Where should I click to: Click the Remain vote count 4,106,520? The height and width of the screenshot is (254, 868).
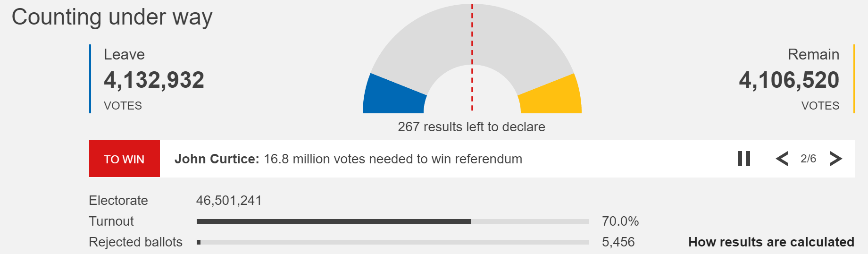[x=789, y=80]
